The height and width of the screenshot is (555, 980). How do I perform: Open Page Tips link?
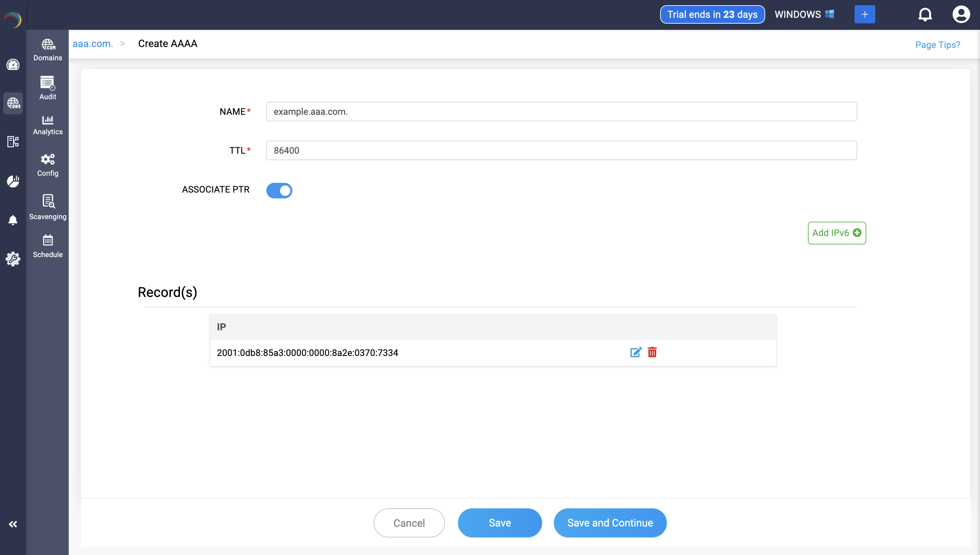tap(937, 45)
